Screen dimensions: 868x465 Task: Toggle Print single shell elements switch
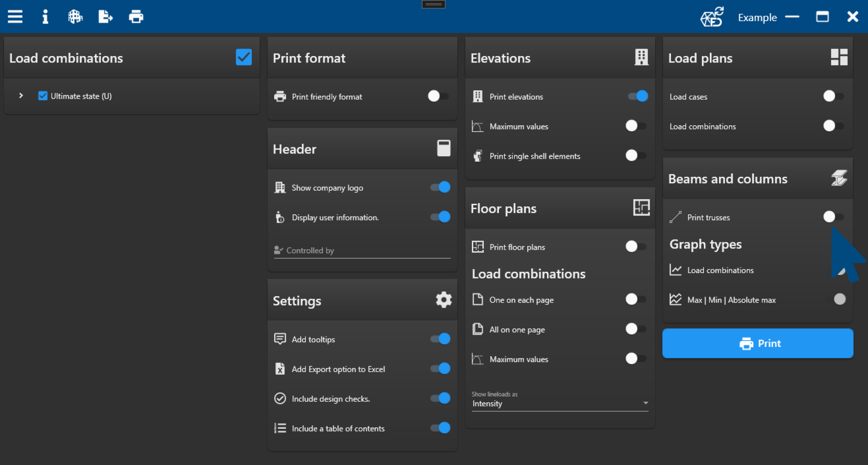[x=636, y=155]
